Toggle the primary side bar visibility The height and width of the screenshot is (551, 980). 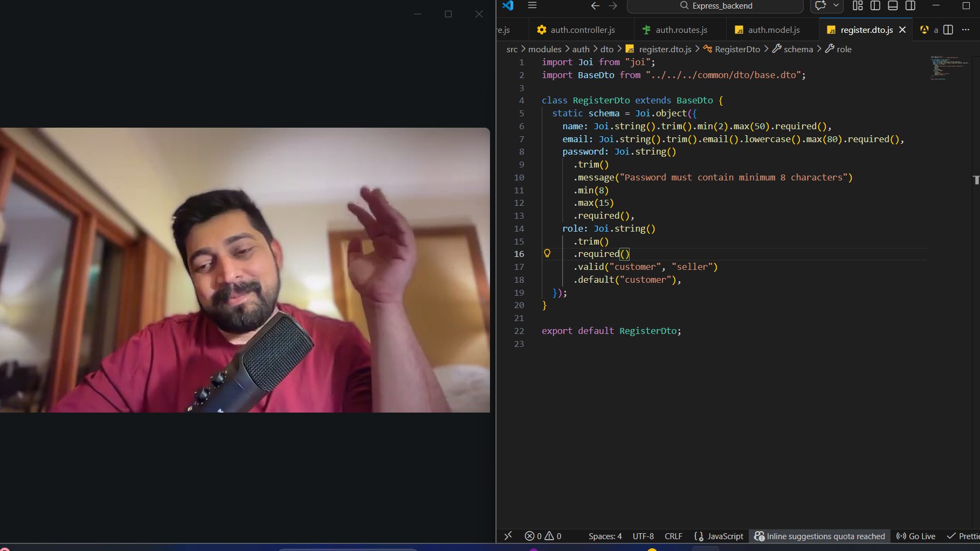[875, 5]
